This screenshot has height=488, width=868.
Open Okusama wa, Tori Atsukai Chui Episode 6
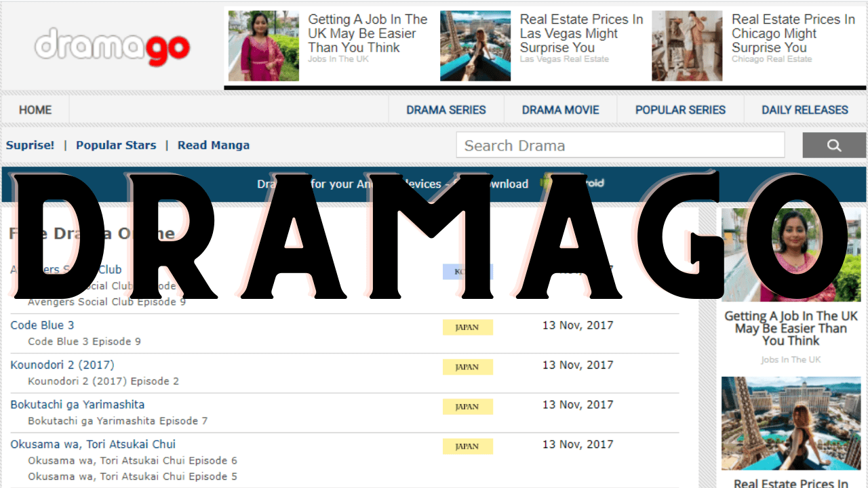[132, 461]
